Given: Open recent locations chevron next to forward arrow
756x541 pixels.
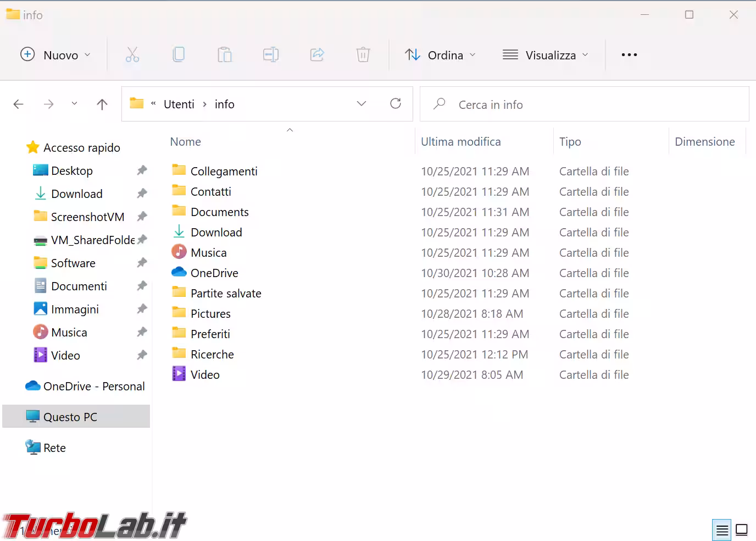Looking at the screenshot, I should point(74,103).
